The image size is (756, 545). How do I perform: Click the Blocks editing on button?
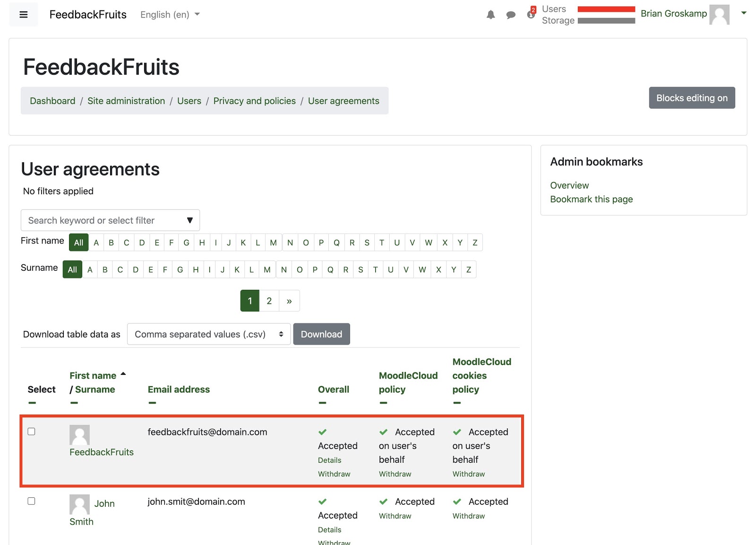point(692,98)
